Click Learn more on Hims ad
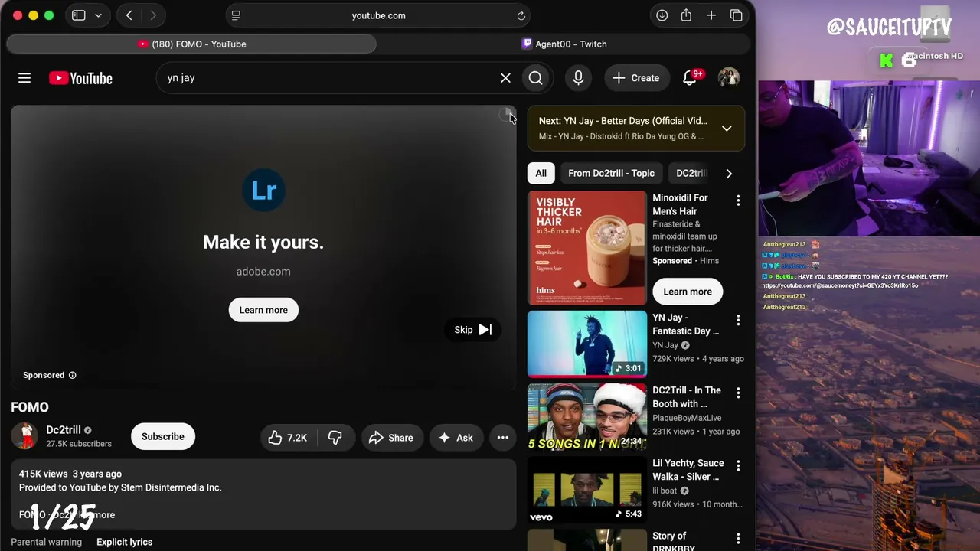980x551 pixels. pos(688,292)
